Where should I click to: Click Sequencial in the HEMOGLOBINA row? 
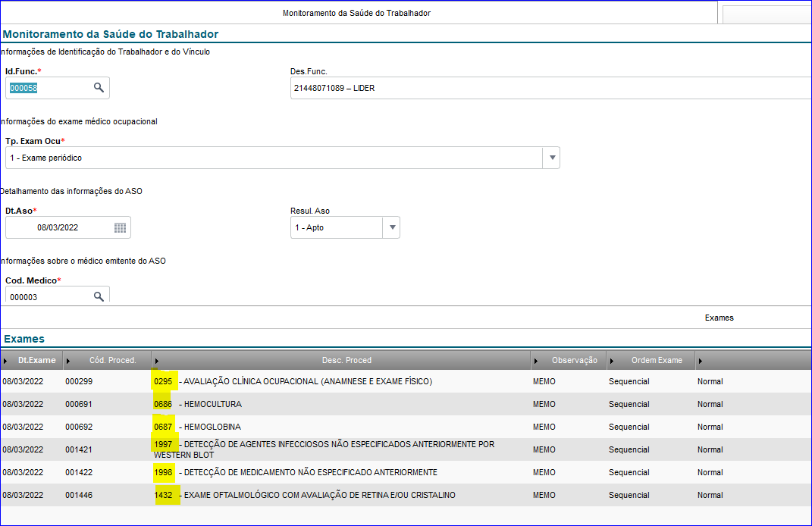[x=629, y=427]
